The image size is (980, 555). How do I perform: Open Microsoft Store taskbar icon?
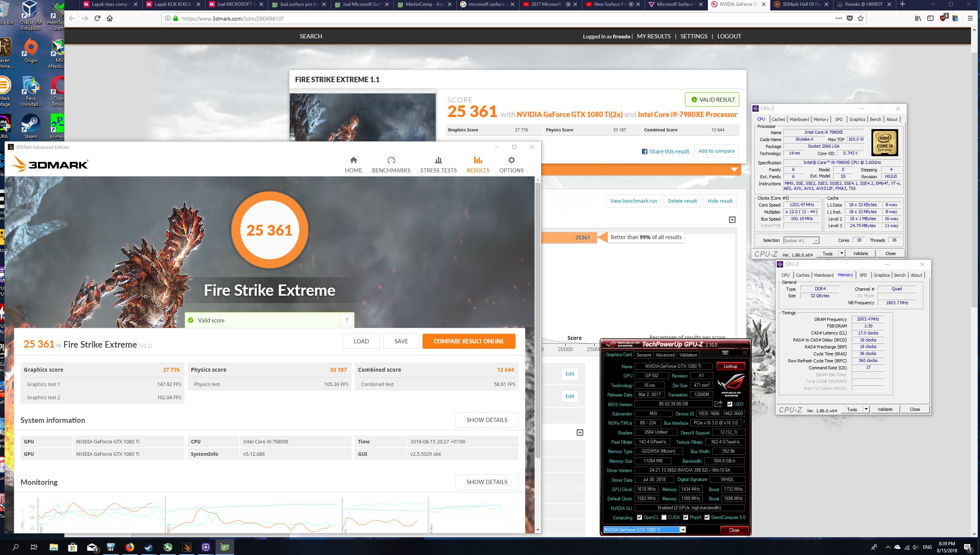[x=72, y=547]
